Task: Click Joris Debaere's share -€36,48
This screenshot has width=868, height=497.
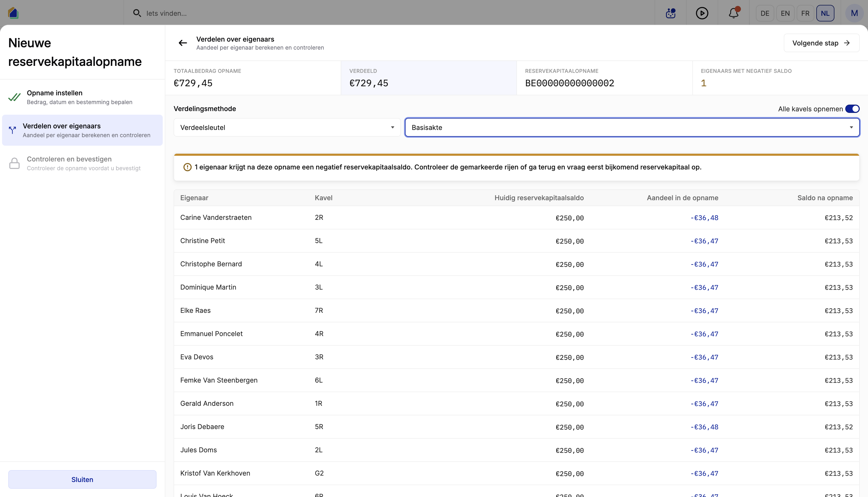Action: pyautogui.click(x=704, y=427)
